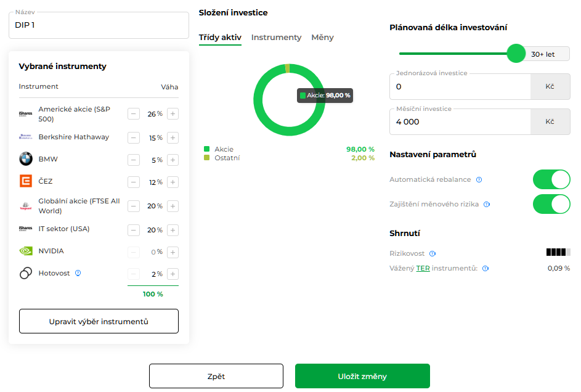Increase the NVIDIA weight with plus button

point(173,252)
